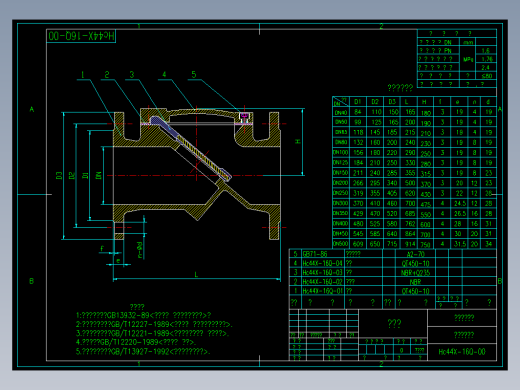This screenshot has width=520, height=390.
Task: Click the value 319 in the DN250 row
Action: 358,193
